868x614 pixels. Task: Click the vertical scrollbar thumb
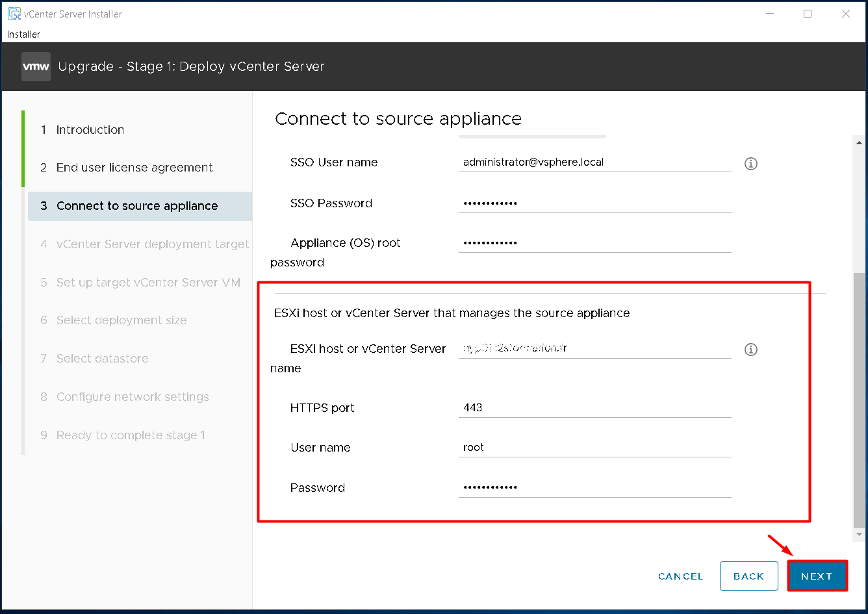coord(860,400)
